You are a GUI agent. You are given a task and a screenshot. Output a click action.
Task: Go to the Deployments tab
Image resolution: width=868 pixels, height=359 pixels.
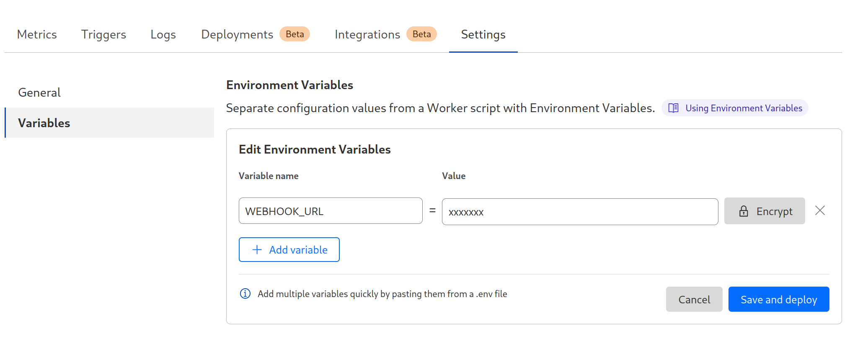pos(237,34)
